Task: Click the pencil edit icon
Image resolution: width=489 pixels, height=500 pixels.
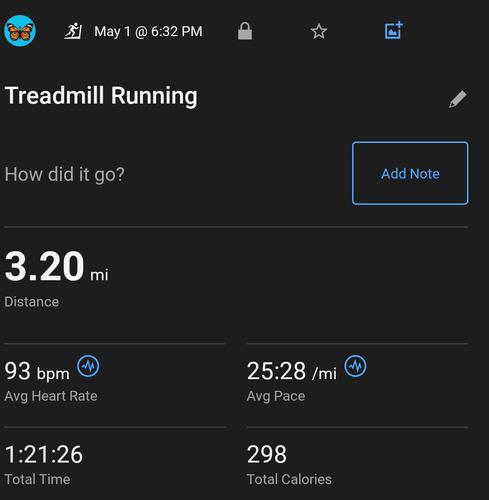Action: click(x=457, y=99)
